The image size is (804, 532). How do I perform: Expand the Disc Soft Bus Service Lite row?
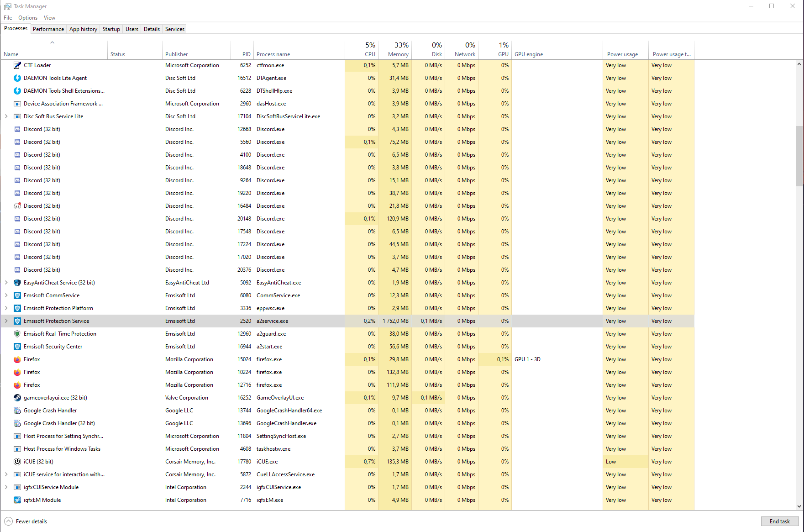point(6,116)
